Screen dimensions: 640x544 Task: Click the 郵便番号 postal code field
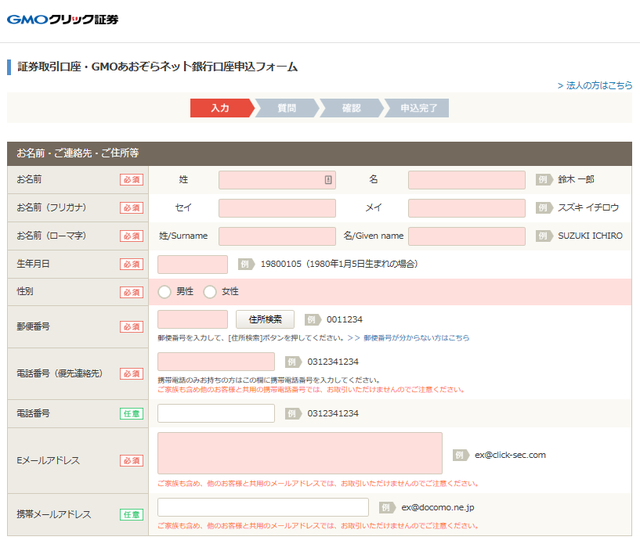point(193,319)
